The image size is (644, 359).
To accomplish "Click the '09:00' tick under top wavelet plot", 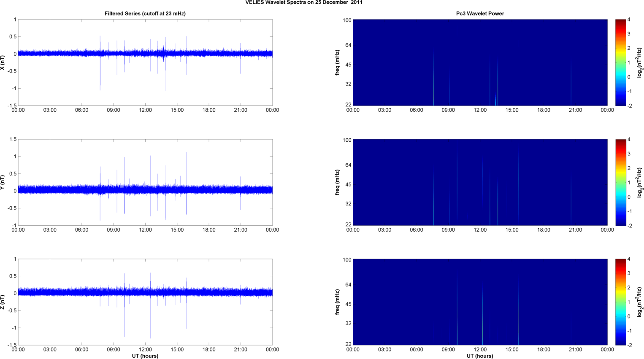I will click(448, 110).
